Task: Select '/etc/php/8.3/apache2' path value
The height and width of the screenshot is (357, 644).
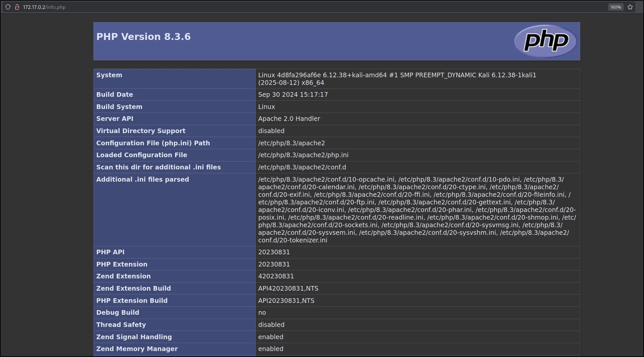Action: click(292, 143)
